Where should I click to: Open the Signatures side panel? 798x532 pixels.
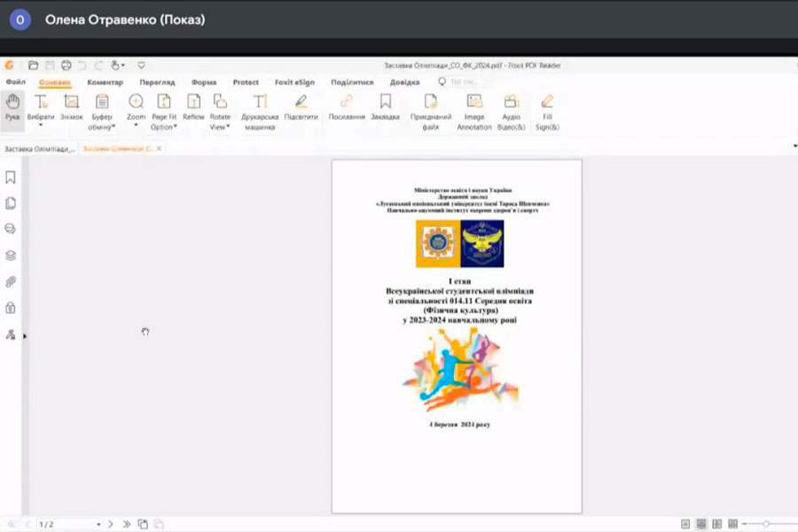tap(10, 334)
